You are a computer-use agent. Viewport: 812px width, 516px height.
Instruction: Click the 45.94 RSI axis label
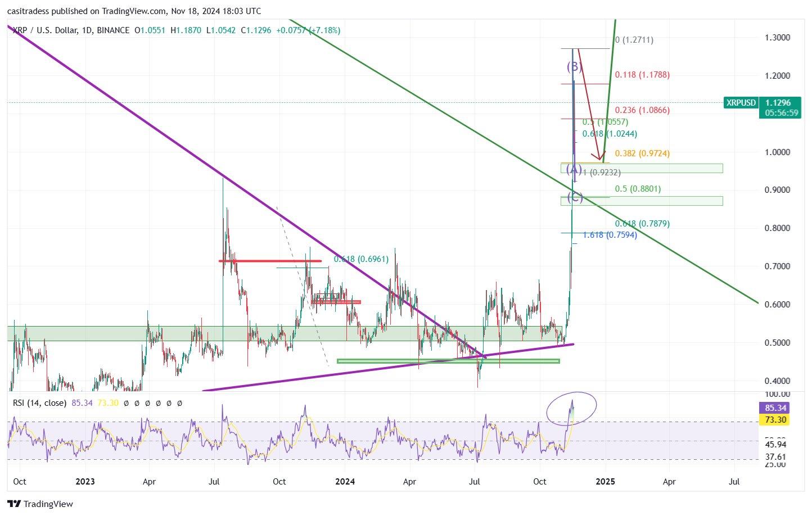[775, 445]
